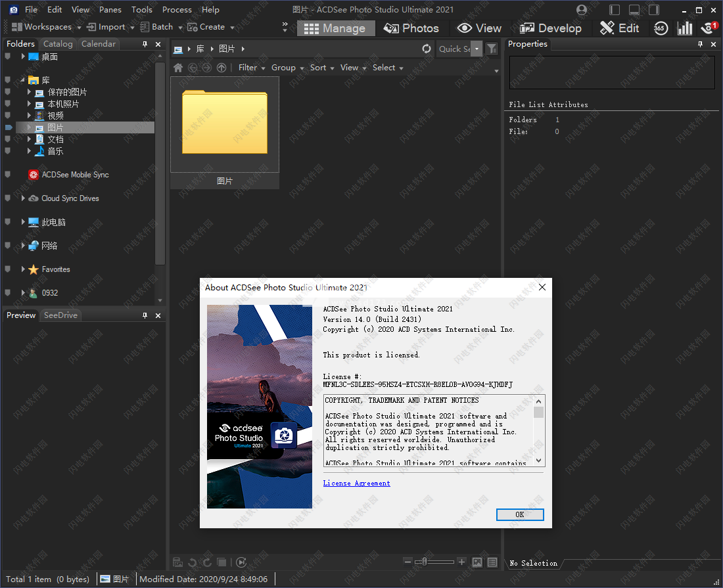The height and width of the screenshot is (588, 723).
Task: Open the Select dropdown
Action: coord(388,68)
